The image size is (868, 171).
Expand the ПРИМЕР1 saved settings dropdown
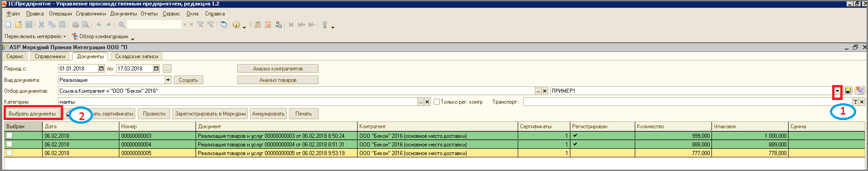(x=838, y=91)
